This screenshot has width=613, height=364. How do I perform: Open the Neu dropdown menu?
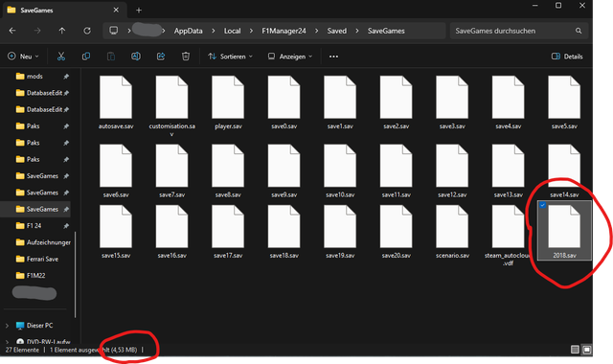23,57
